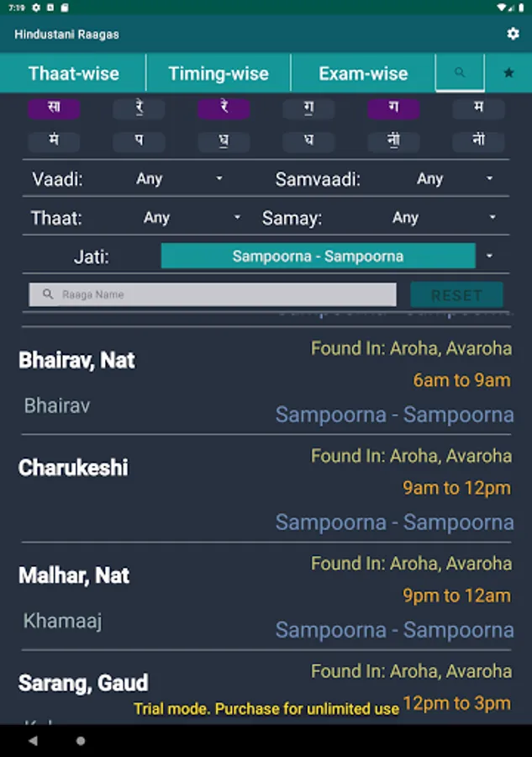The height and width of the screenshot is (757, 532).
Task: Toggle the highlighted सा note chip
Action: (54, 108)
